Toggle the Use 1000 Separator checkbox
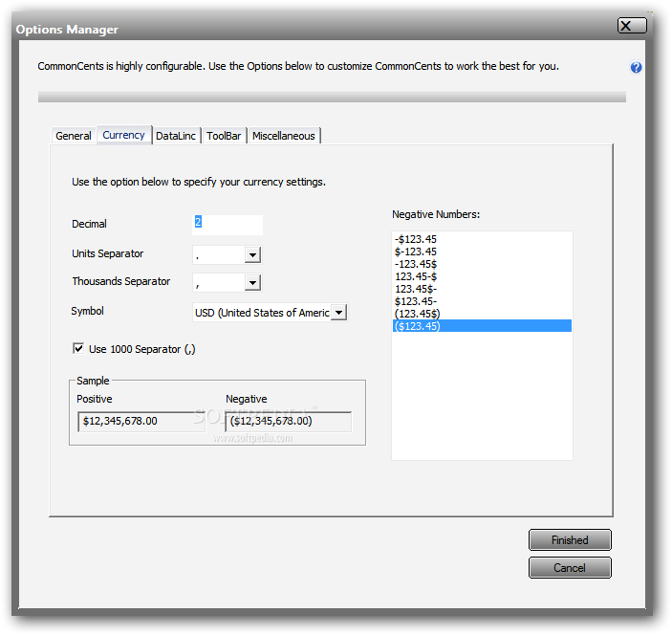This screenshot has height=635, width=672. [78, 348]
